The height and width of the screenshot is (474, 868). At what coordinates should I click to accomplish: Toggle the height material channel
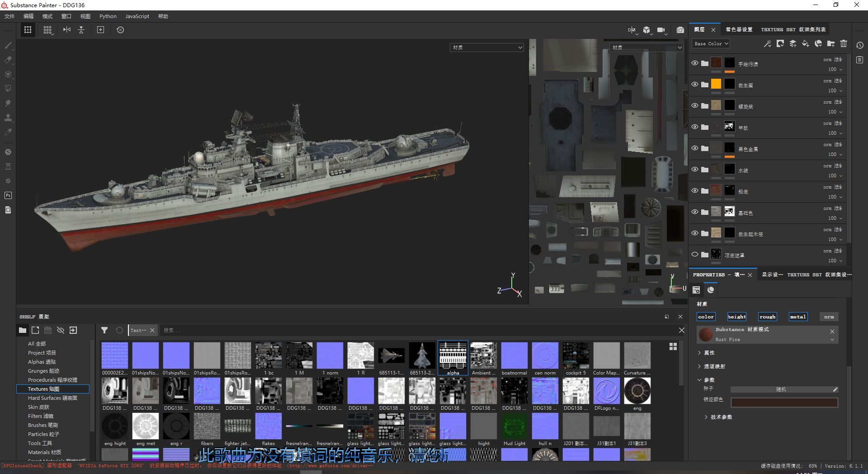[x=737, y=317]
